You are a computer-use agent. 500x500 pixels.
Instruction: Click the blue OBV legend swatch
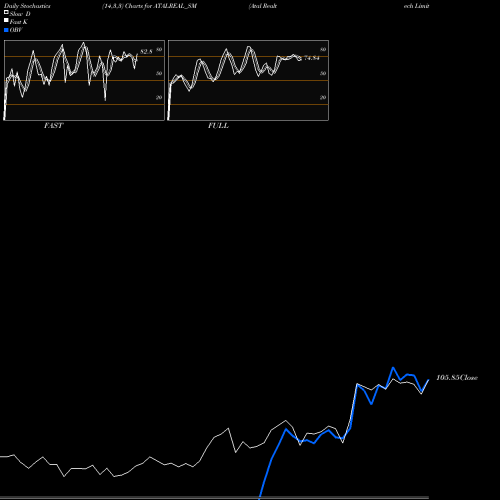point(6,30)
